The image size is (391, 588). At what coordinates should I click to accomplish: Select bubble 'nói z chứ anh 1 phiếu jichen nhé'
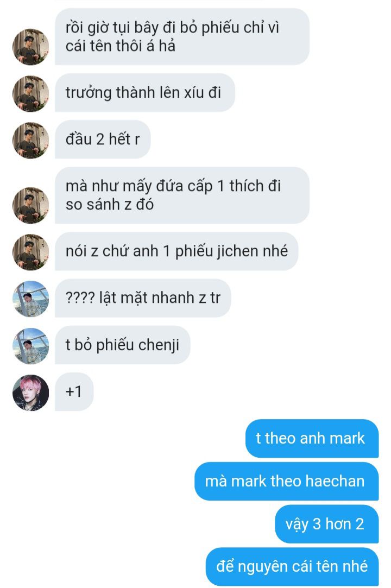(176, 251)
